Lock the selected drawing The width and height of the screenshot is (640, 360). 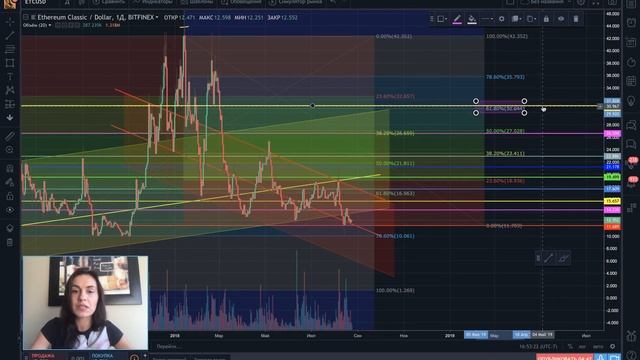coord(546,19)
